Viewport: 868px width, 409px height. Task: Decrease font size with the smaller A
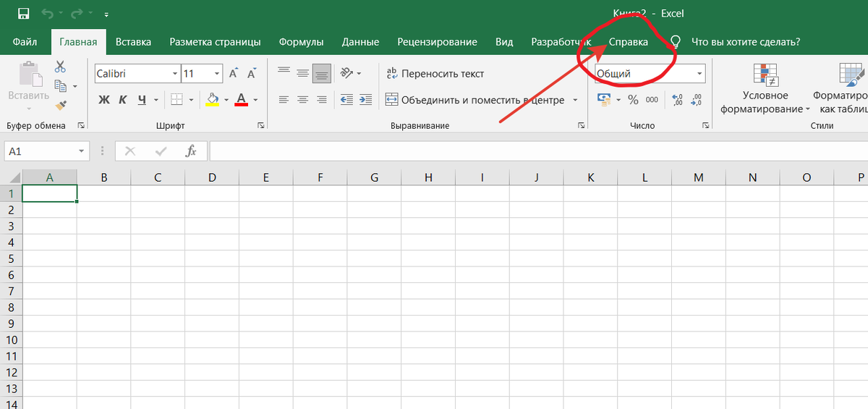[251, 74]
